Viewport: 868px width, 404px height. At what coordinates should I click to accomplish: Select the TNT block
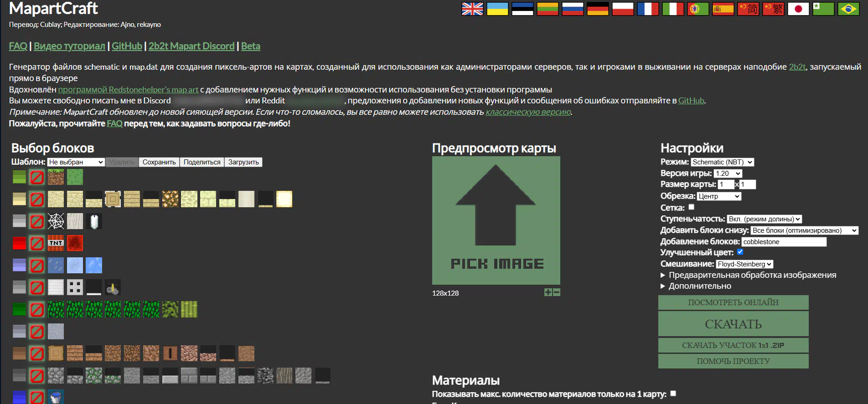tap(56, 243)
